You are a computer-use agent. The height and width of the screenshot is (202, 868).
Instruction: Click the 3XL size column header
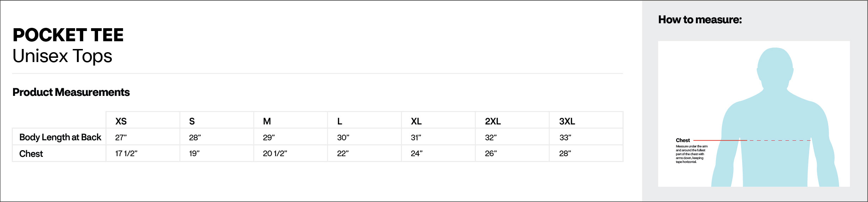(x=567, y=121)
